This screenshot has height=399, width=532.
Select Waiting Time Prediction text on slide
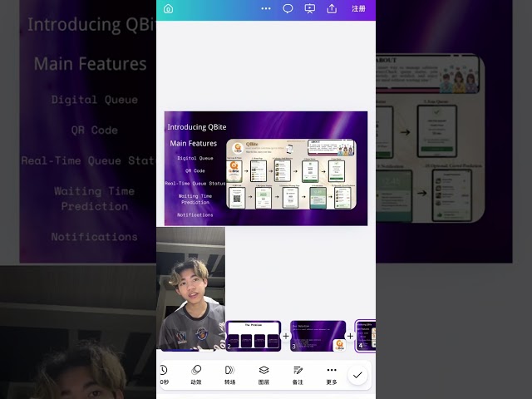[x=195, y=199]
